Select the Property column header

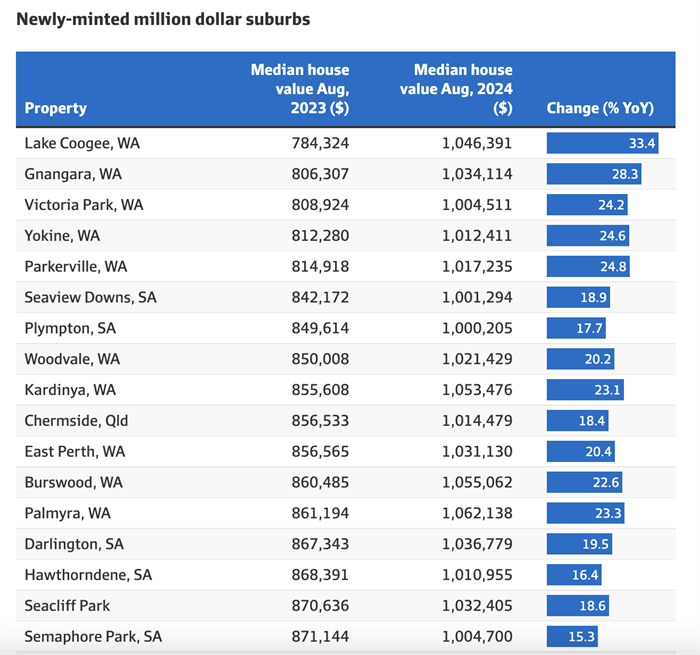(x=55, y=108)
